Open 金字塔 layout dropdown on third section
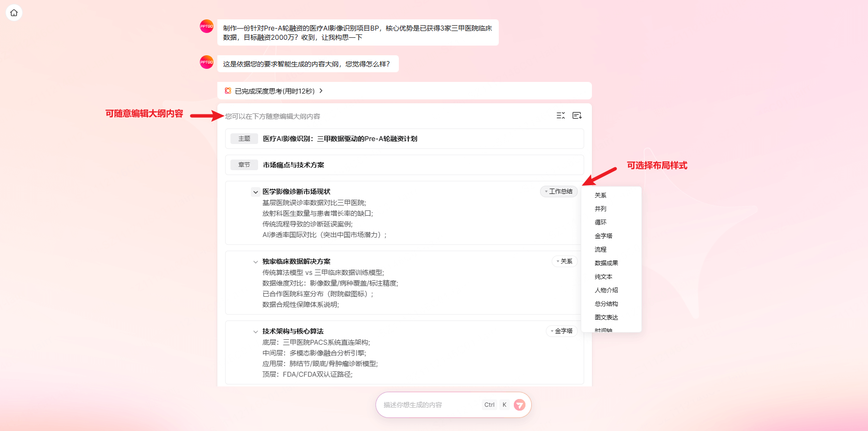The image size is (868, 431). point(562,331)
